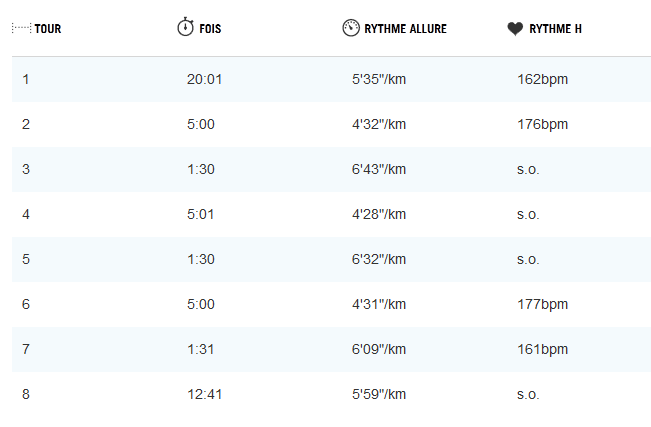Screen dimensions: 651x427
Task: Select the RYTHME H column header
Action: point(555,29)
